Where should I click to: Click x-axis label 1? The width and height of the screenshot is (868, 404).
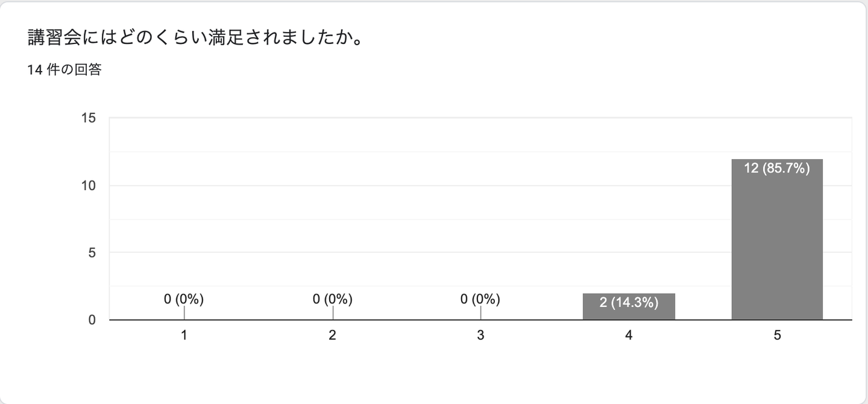[184, 335]
